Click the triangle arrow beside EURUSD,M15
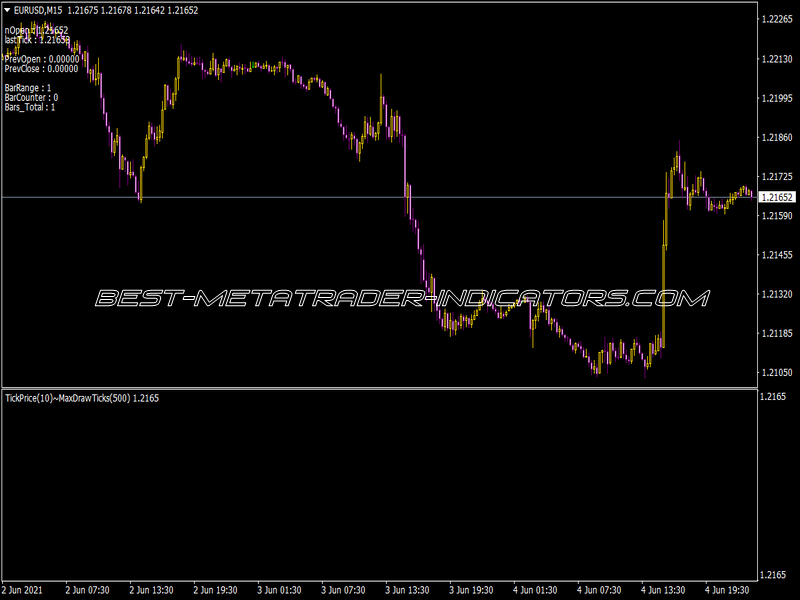Screen dimensions: 800x600 coord(7,10)
